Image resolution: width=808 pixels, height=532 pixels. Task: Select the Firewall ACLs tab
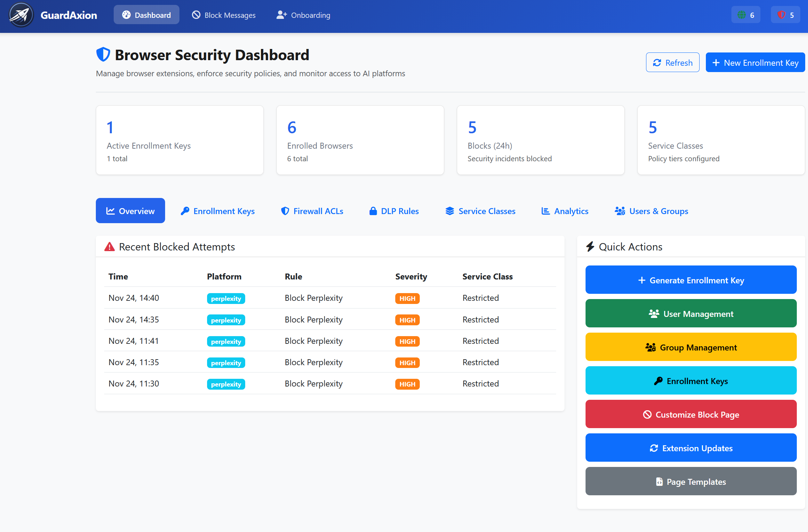pos(312,211)
